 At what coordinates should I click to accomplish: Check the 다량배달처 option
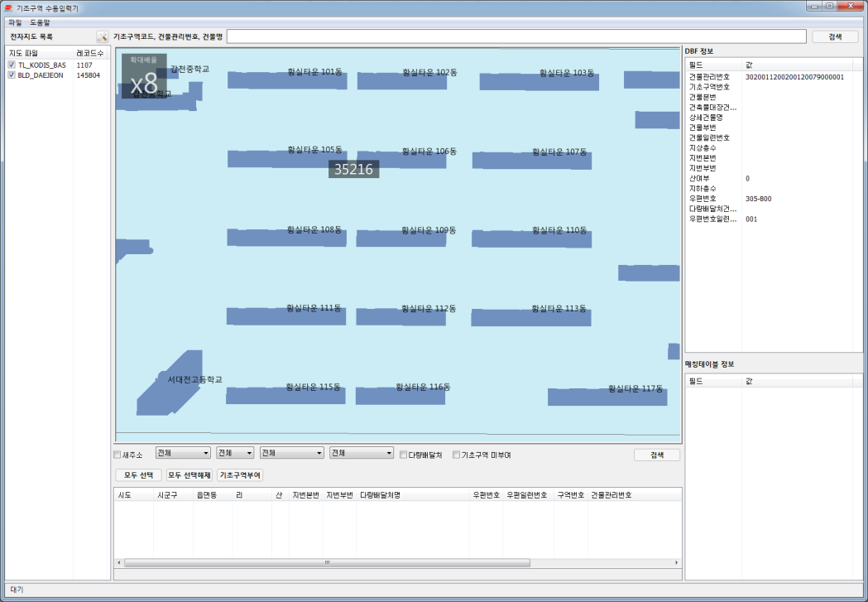pos(403,455)
